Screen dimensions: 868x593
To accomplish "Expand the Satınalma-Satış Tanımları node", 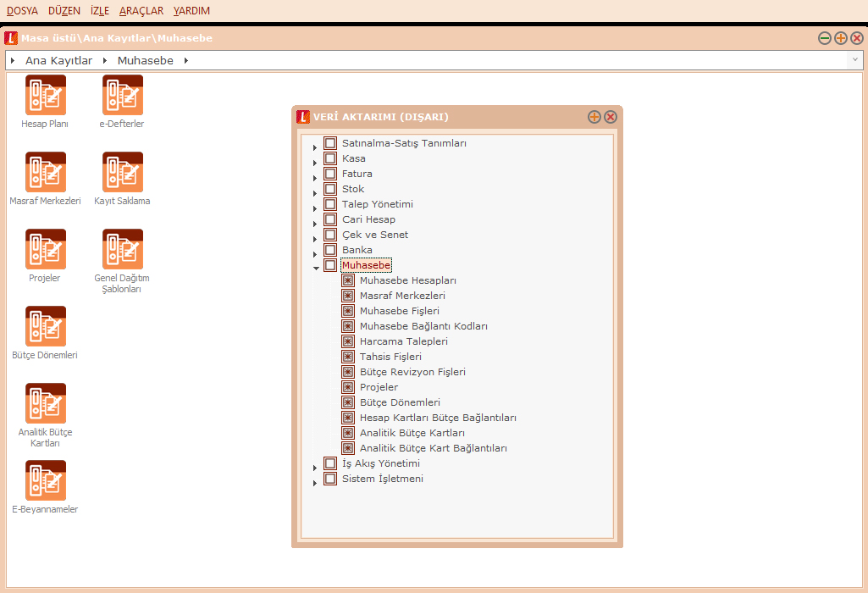I will coord(314,148).
